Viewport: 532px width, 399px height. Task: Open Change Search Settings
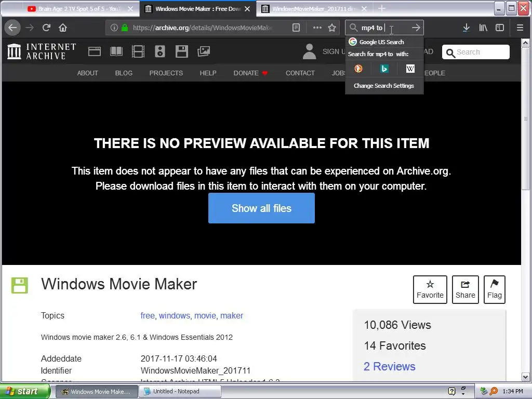[x=384, y=86]
